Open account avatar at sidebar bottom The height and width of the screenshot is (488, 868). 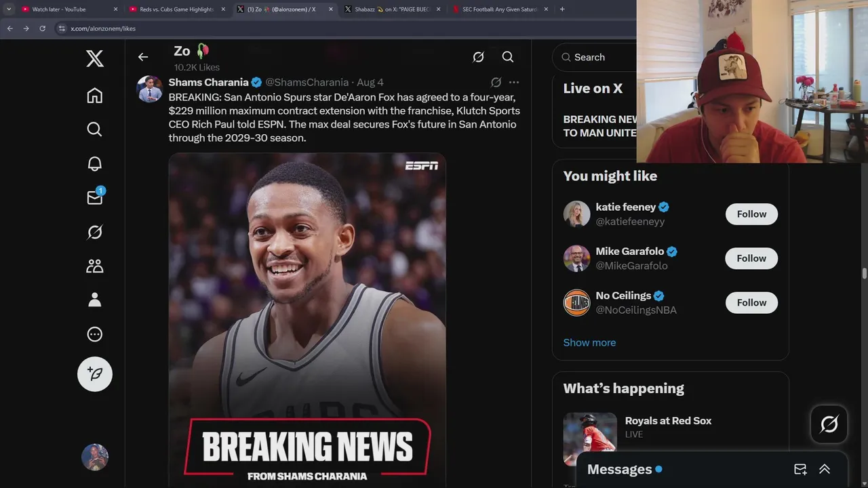(95, 457)
